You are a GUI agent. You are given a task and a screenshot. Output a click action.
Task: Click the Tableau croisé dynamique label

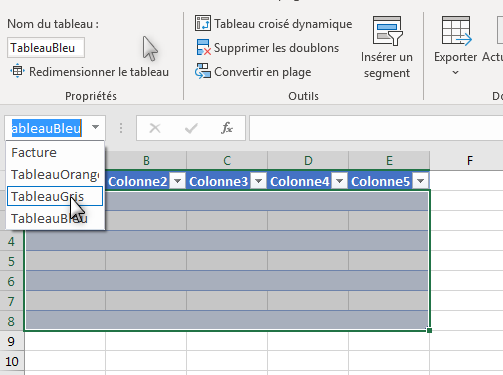283,24
